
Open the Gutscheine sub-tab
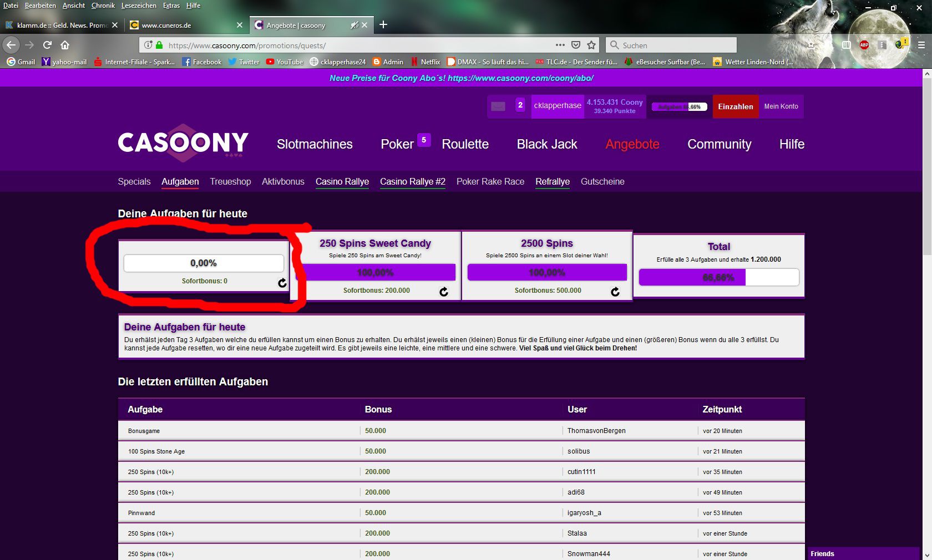tap(602, 181)
